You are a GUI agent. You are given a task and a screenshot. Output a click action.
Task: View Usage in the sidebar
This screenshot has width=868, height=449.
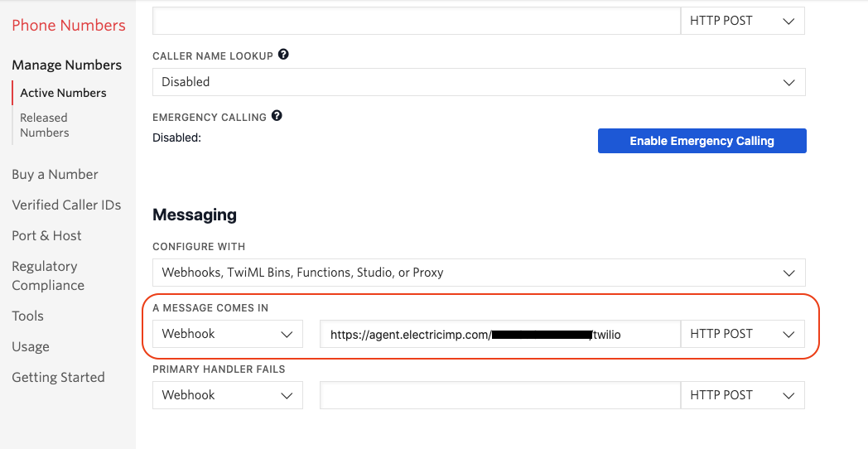click(31, 346)
